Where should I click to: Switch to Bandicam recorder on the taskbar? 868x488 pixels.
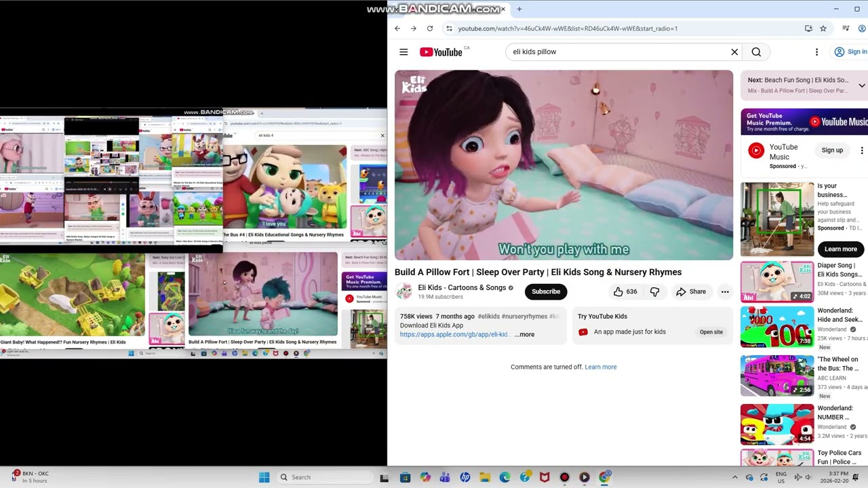[565, 477]
